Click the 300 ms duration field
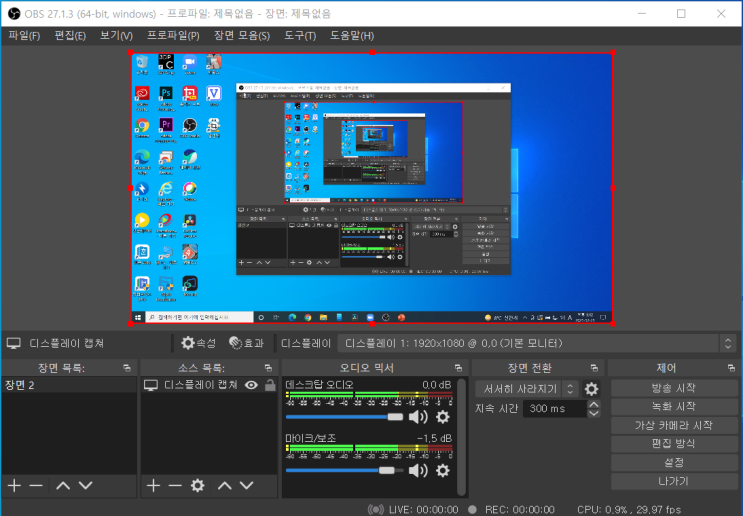 pyautogui.click(x=555, y=408)
